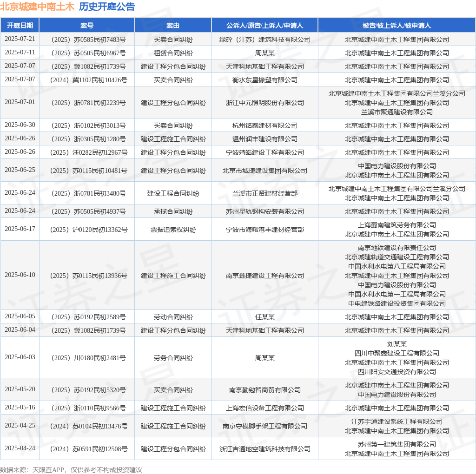
Task: Click the 租赁合同纠纷 cause cell
Action: pos(173,53)
